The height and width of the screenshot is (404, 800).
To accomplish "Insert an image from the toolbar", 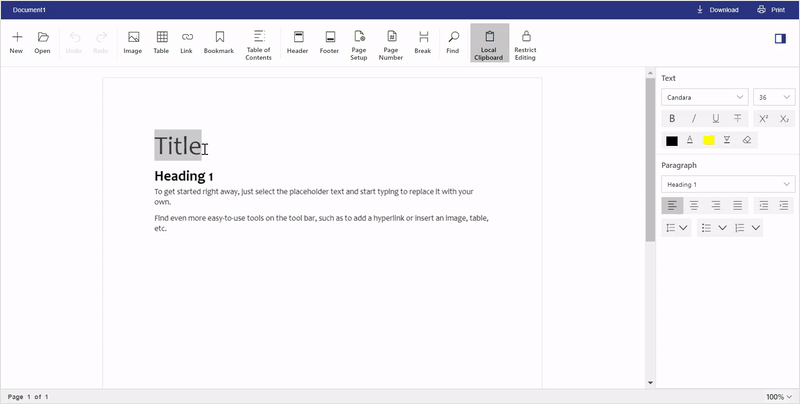I will coord(132,42).
